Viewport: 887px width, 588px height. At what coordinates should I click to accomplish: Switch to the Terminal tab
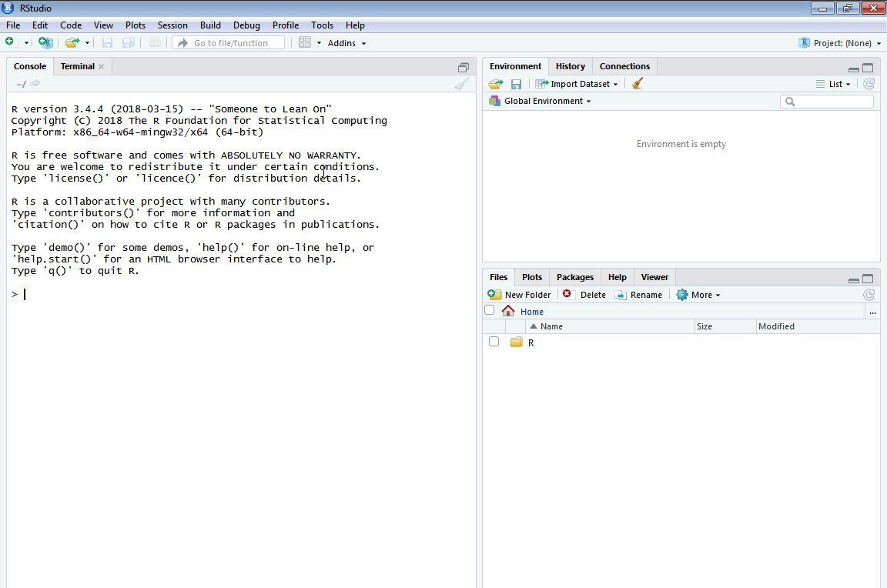pyautogui.click(x=77, y=66)
